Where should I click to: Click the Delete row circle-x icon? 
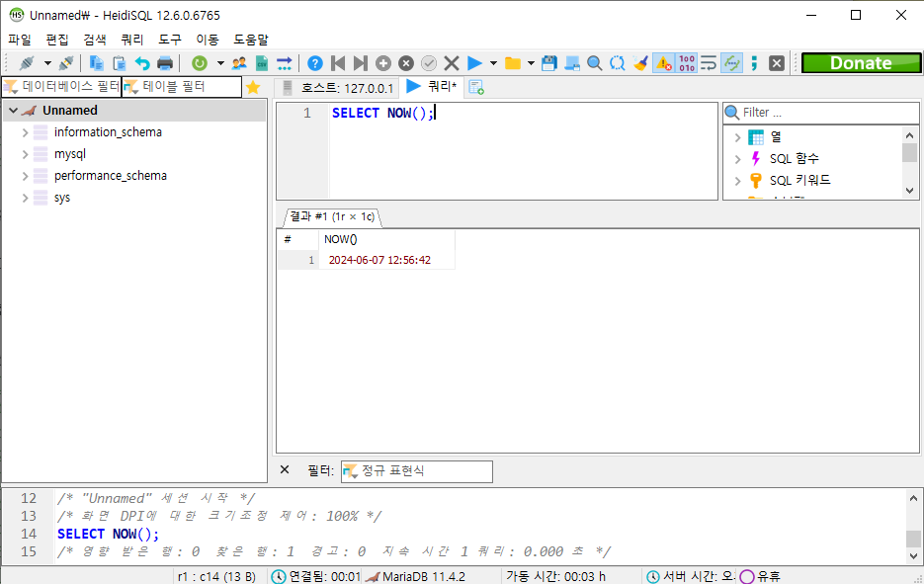406,63
